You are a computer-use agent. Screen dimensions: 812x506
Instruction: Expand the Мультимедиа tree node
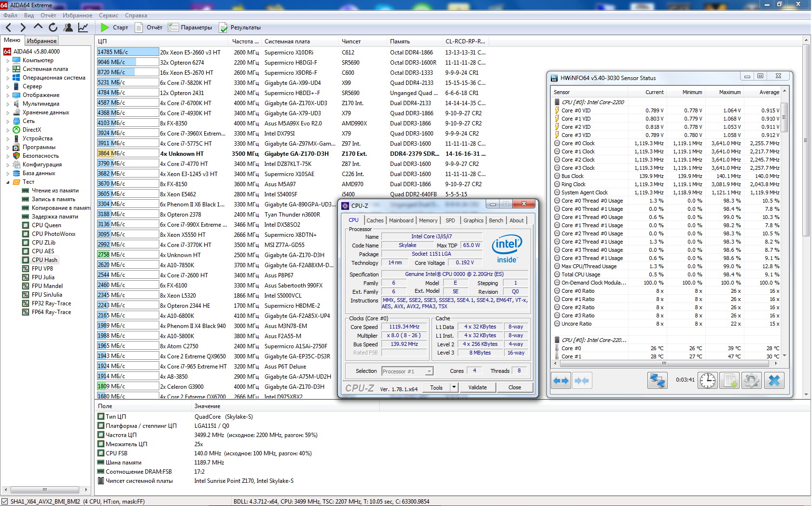[x=8, y=104]
